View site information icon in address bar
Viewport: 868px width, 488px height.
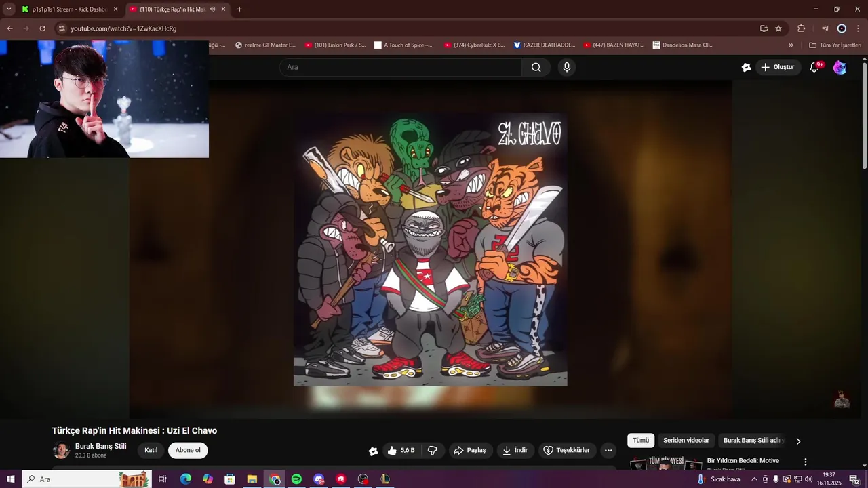[x=62, y=28]
